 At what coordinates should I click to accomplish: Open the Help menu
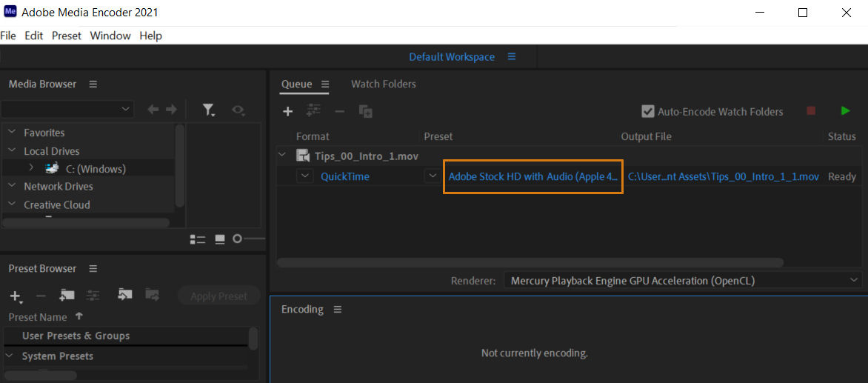click(150, 36)
